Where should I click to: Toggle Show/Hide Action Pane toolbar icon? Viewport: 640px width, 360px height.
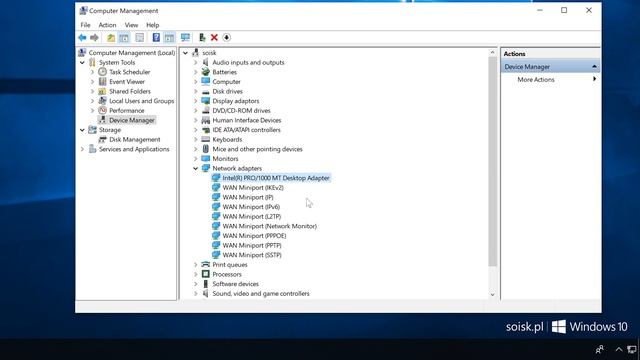point(169,38)
